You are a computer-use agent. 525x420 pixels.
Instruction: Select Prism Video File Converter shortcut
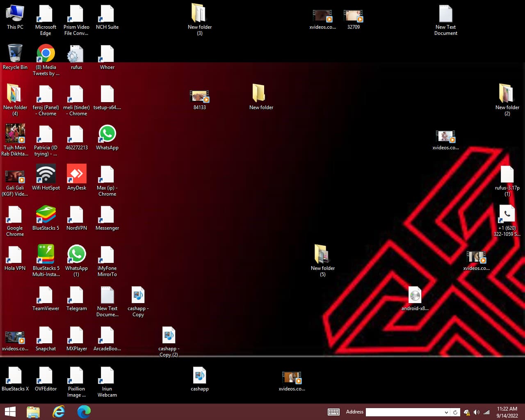[x=76, y=20]
